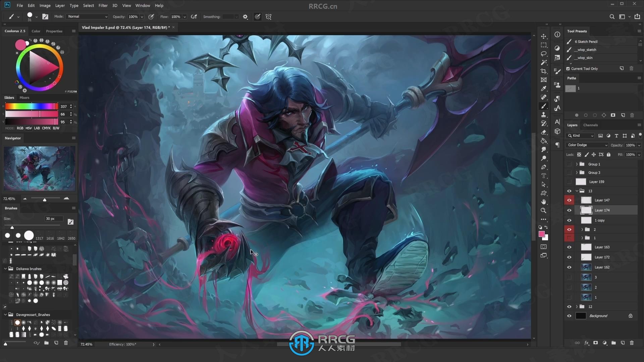This screenshot has width=644, height=362.
Task: Select the Hand tool
Action: (x=544, y=202)
